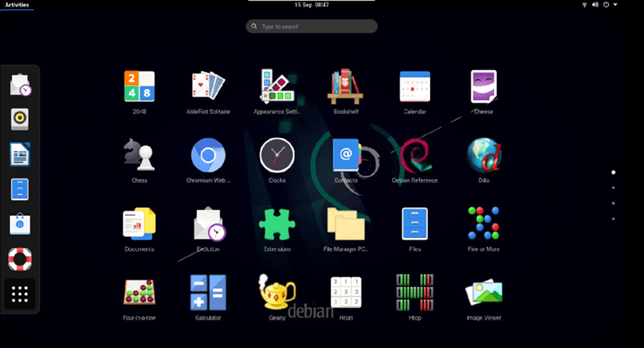Open LibreOffice Writer in the dock
The image size is (644, 348).
point(20,155)
